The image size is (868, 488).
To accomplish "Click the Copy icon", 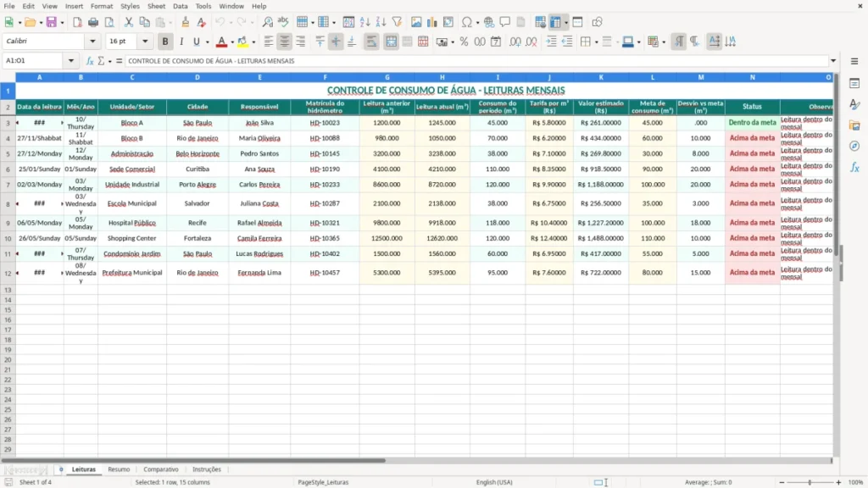I will click(x=144, y=22).
